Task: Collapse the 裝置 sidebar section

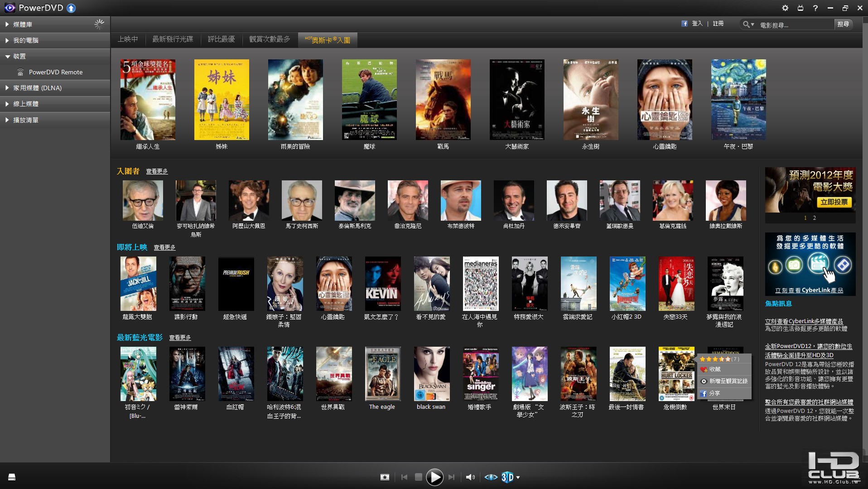Action: pyautogui.click(x=19, y=56)
